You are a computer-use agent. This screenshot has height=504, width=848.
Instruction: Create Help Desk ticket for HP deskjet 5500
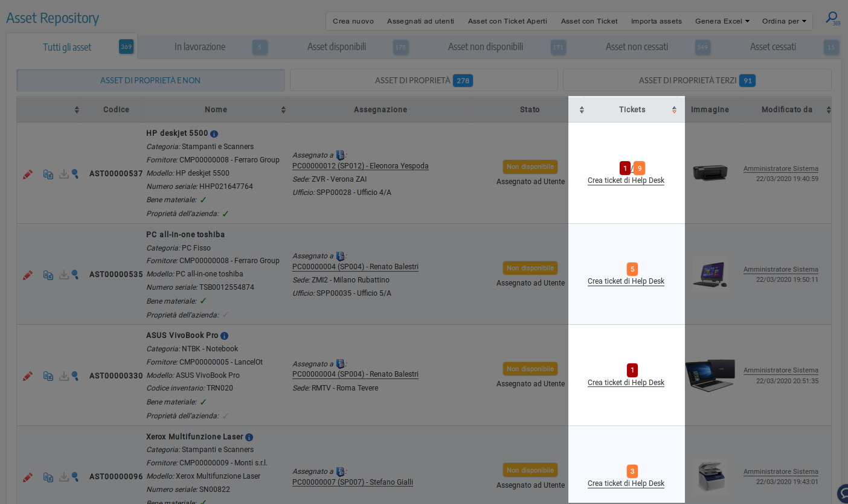click(x=626, y=180)
